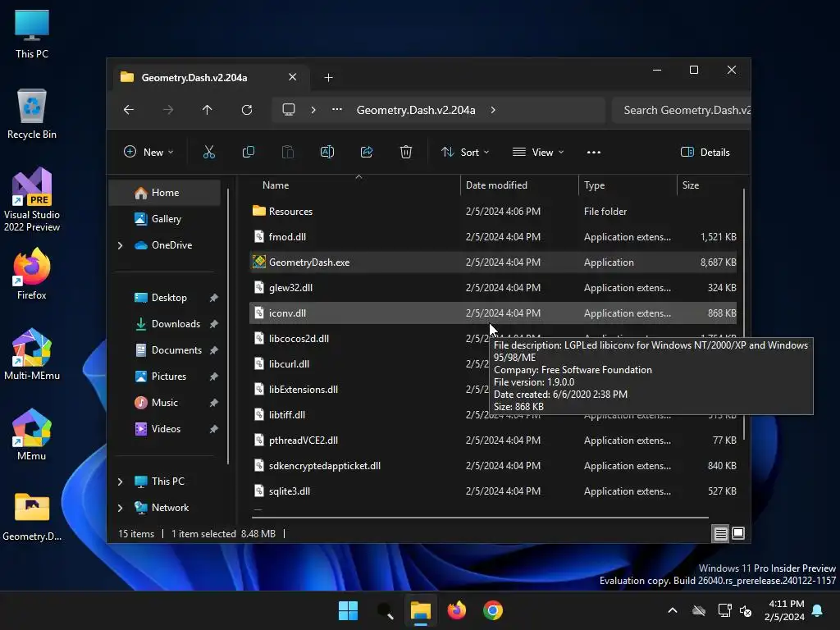The height and width of the screenshot is (630, 840).
Task: Click the PC monitor icon in the address bar
Action: coord(289,110)
